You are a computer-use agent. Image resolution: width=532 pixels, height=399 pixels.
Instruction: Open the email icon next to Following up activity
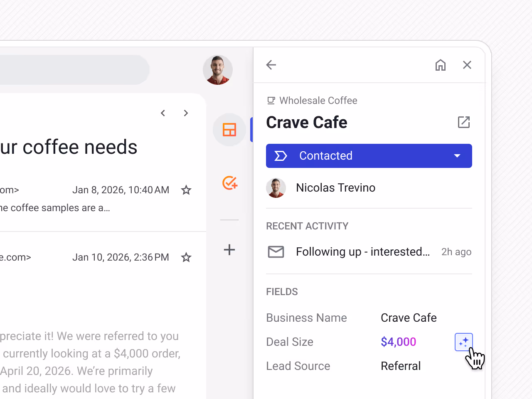tap(276, 251)
